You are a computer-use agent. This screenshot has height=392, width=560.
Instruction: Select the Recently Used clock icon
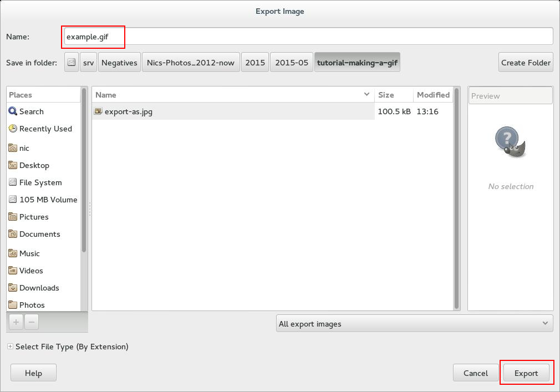tap(13, 129)
